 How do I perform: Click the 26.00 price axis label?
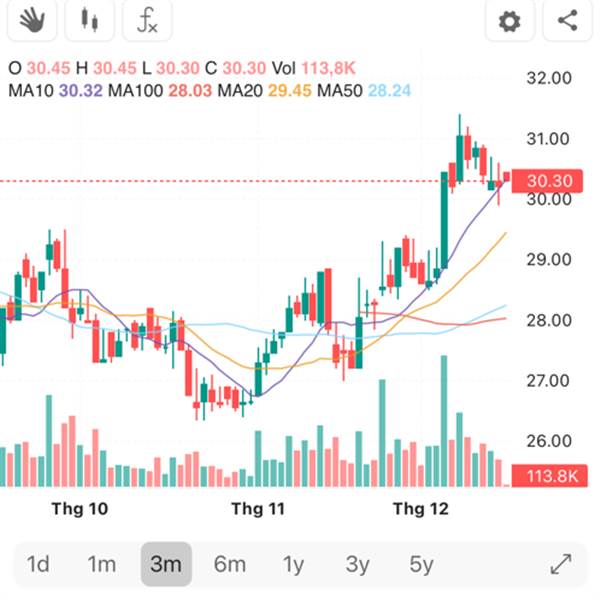click(x=549, y=441)
